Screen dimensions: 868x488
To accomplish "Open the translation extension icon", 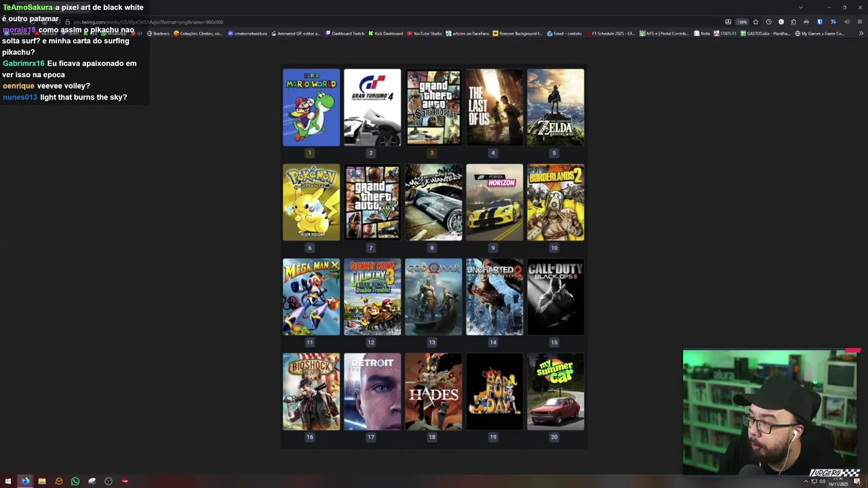I will [x=833, y=22].
